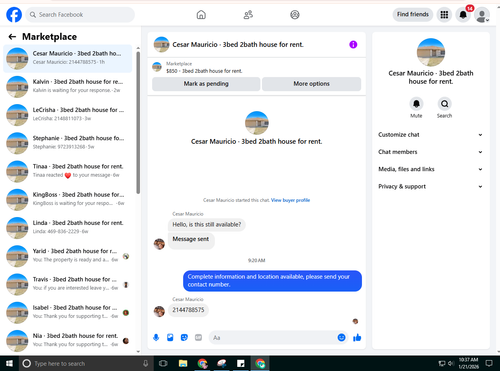500x371 pixels.
Task: Click the Mark as pending button
Action: [206, 84]
